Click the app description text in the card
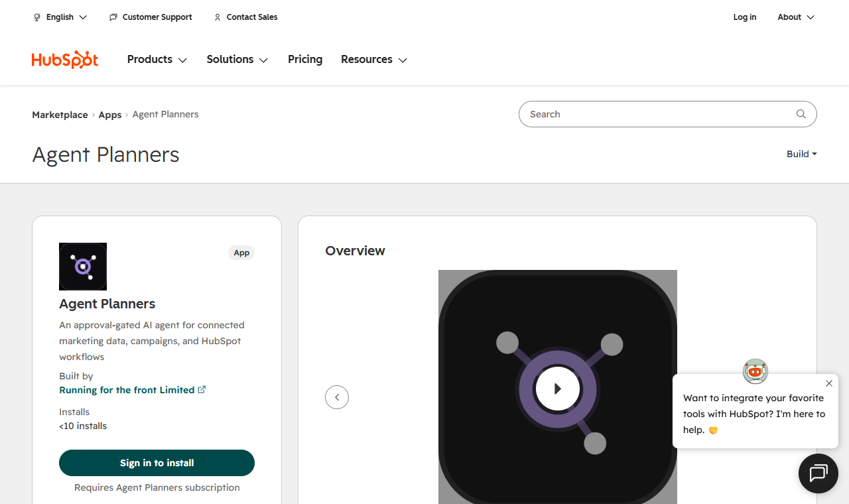Screen dimensions: 849x504 coord(152,341)
